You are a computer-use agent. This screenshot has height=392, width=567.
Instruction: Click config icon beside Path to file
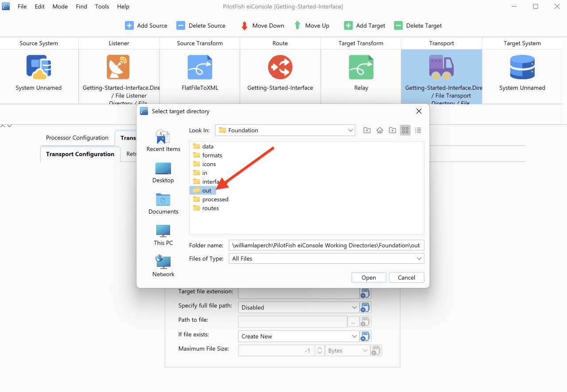(365, 322)
